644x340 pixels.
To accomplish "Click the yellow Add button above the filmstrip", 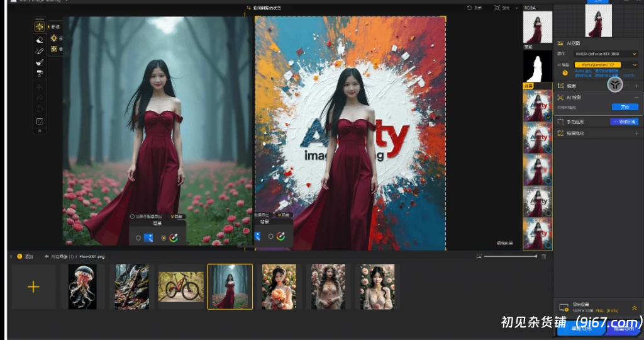I will 25,256.
